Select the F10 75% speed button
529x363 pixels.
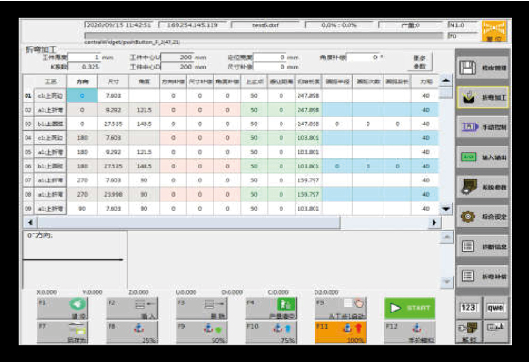[271, 332]
